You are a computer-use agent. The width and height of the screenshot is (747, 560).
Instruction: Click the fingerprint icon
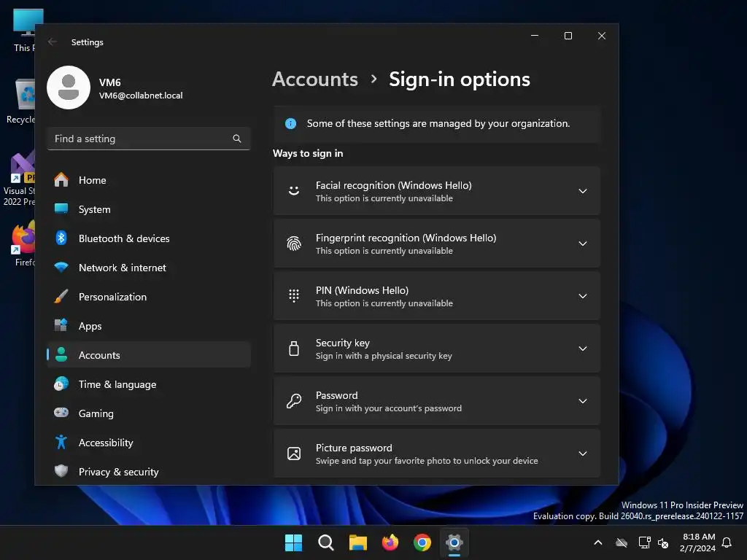294,244
